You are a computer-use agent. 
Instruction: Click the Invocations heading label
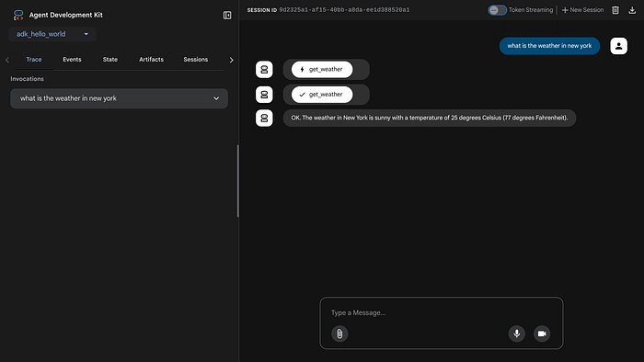(27, 79)
